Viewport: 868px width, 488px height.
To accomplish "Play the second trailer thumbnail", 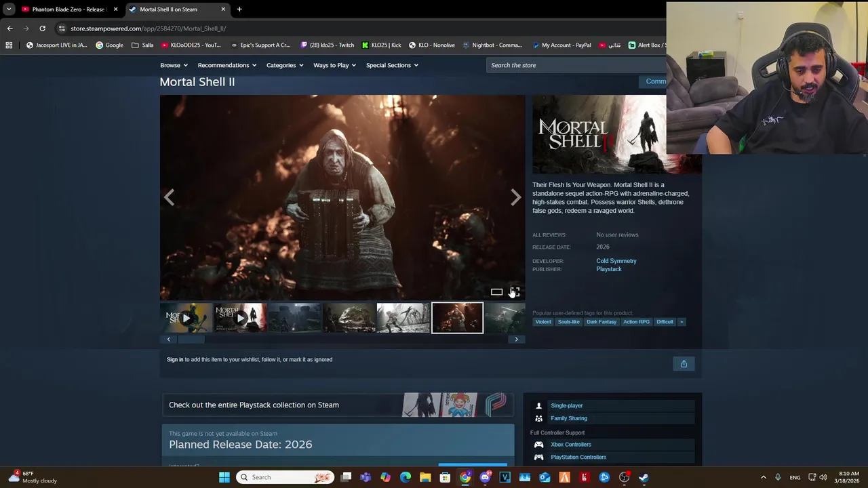I will [x=240, y=318].
